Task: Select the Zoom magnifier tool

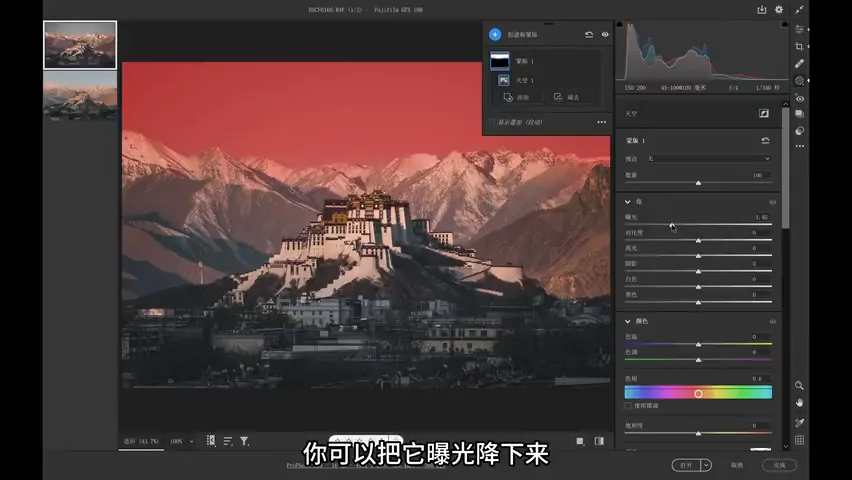Action: pyautogui.click(x=799, y=385)
